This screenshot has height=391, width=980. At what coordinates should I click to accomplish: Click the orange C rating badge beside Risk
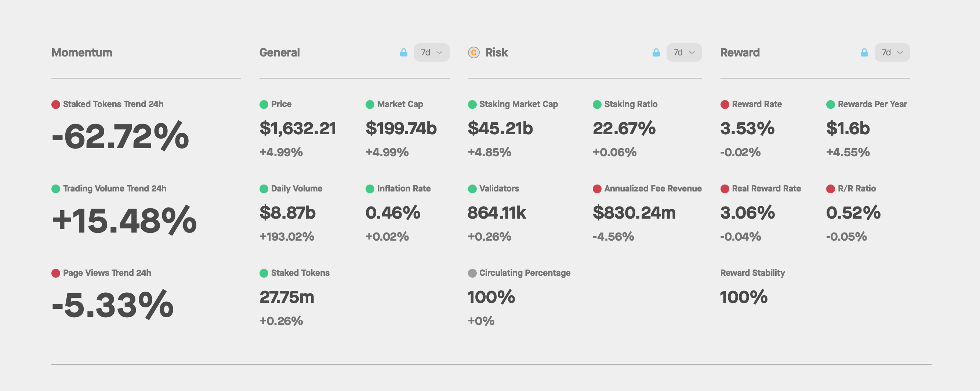tap(473, 52)
